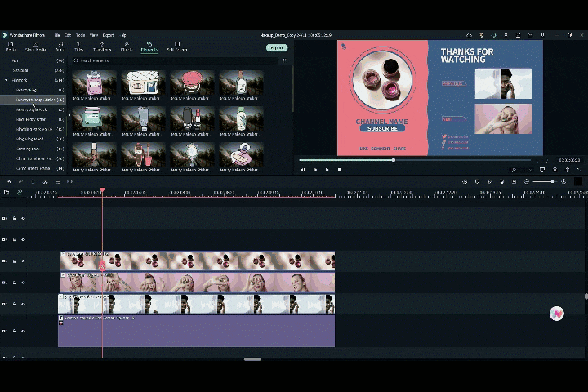Screen dimensions: 588x392
Task: Click the expand icon at the preview's bottom-right corner
Action: [579, 170]
